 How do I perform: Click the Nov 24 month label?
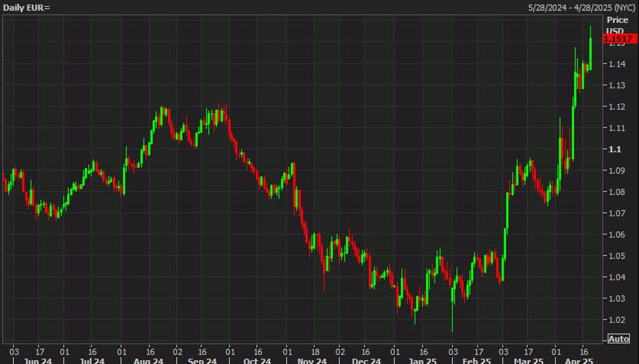click(x=312, y=360)
